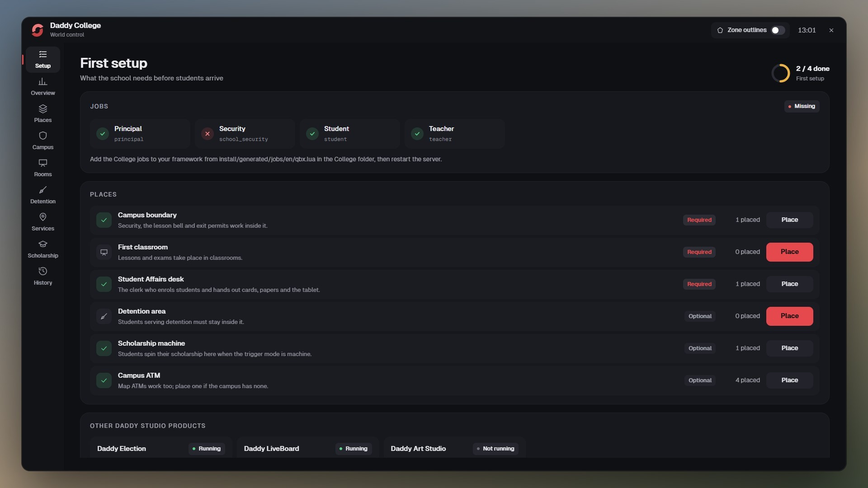Open the Rooms presentation board icon
The height and width of the screenshot is (488, 868).
point(42,163)
